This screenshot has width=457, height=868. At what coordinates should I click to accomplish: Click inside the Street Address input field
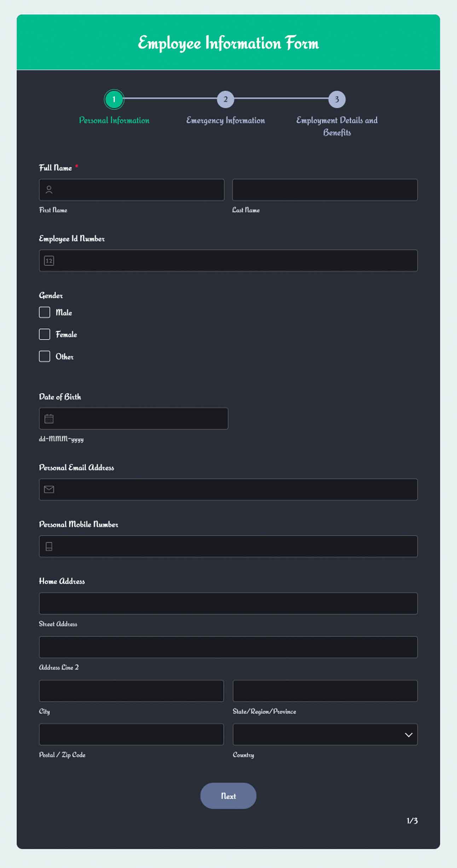coord(228,603)
